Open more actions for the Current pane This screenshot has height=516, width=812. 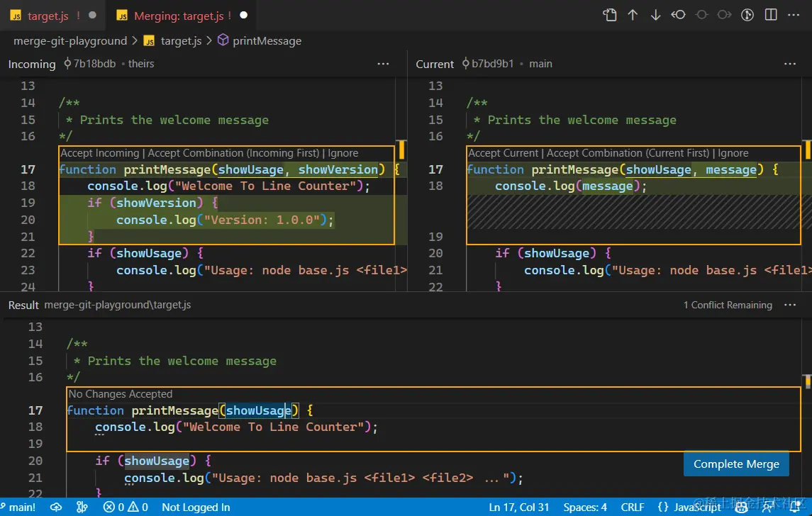pos(789,64)
